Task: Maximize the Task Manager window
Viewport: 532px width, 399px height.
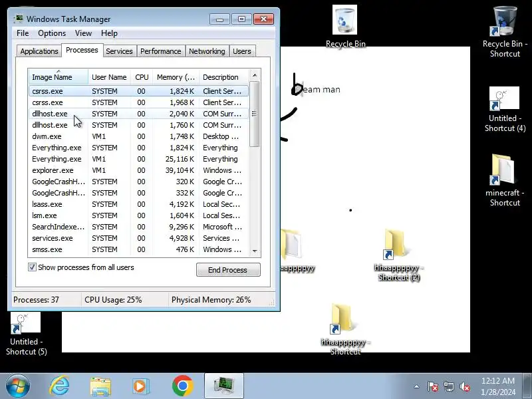Action: point(241,19)
